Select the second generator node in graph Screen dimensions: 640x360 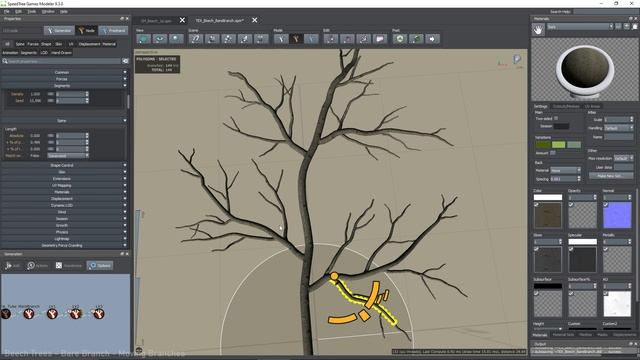click(x=29, y=313)
